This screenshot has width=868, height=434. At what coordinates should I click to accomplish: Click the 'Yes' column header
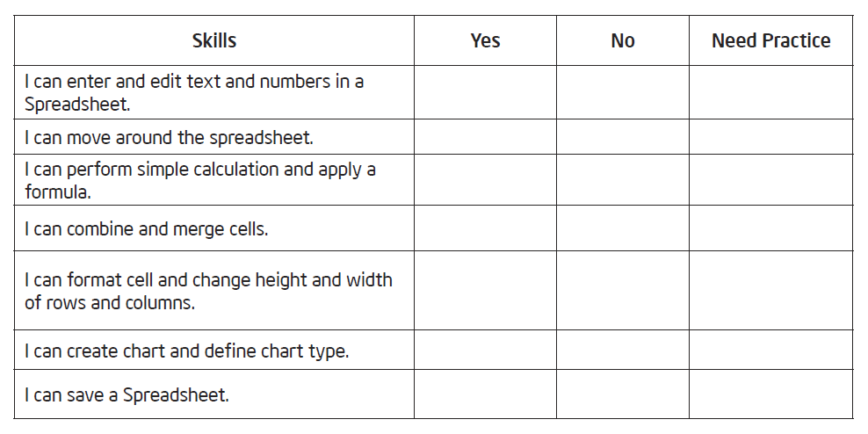485,40
